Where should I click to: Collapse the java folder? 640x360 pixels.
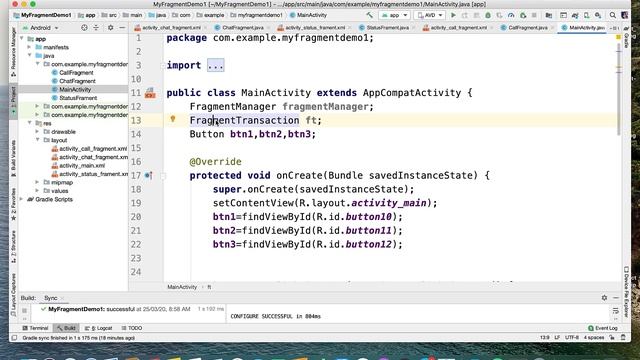tap(30, 56)
